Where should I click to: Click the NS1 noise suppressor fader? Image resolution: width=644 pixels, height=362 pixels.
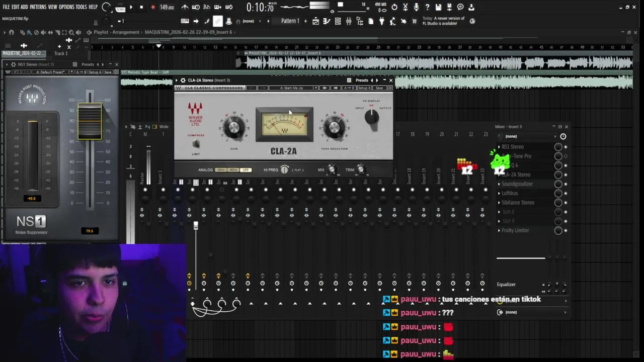[90, 121]
